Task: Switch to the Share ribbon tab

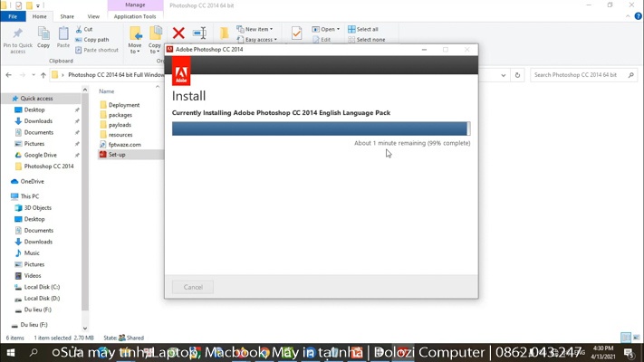Action: pos(67,16)
